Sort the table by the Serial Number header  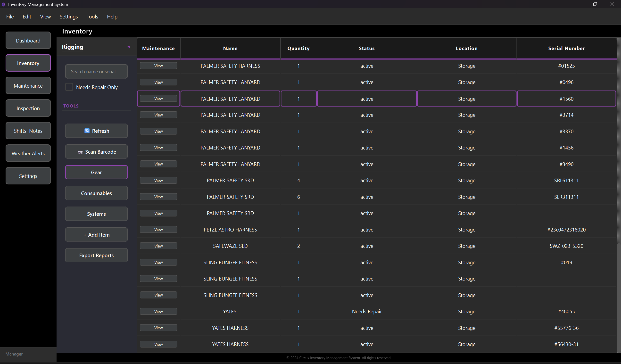[x=566, y=48]
